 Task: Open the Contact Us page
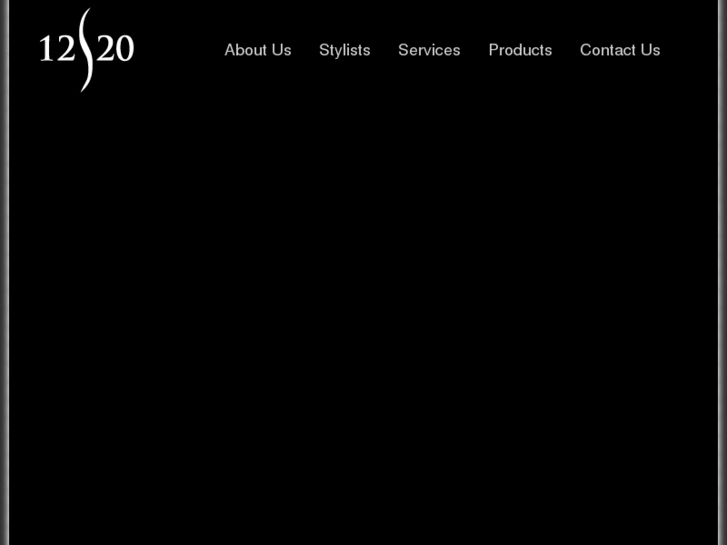[x=620, y=50]
